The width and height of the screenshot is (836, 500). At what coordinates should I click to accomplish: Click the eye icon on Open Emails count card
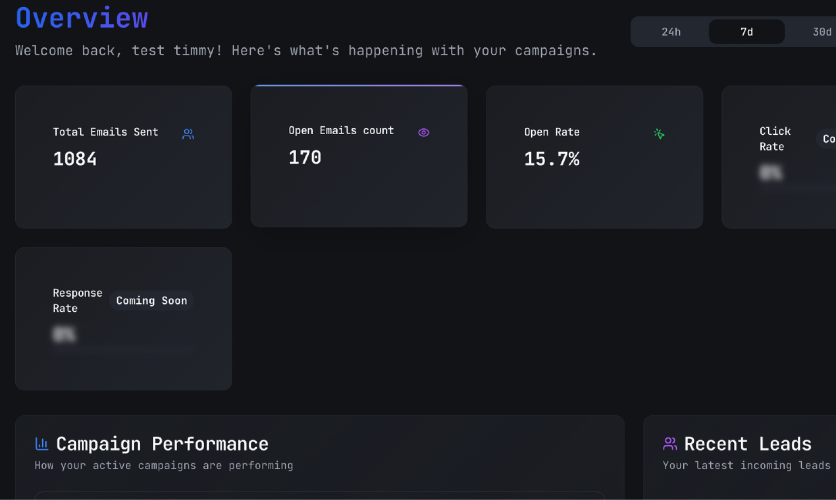[x=423, y=132]
